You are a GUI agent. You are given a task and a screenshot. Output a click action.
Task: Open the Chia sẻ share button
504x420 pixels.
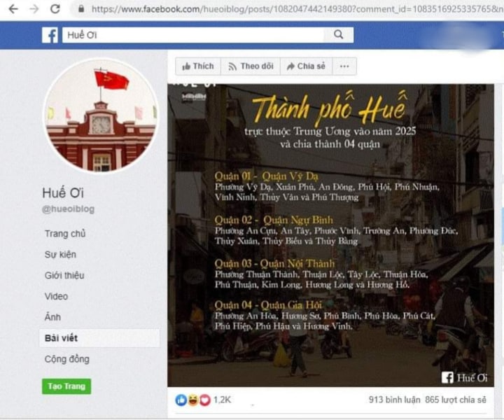[x=306, y=66]
